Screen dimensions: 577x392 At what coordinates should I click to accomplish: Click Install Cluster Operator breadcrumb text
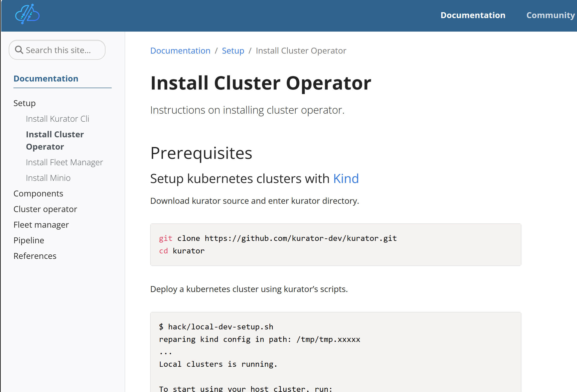coord(301,51)
